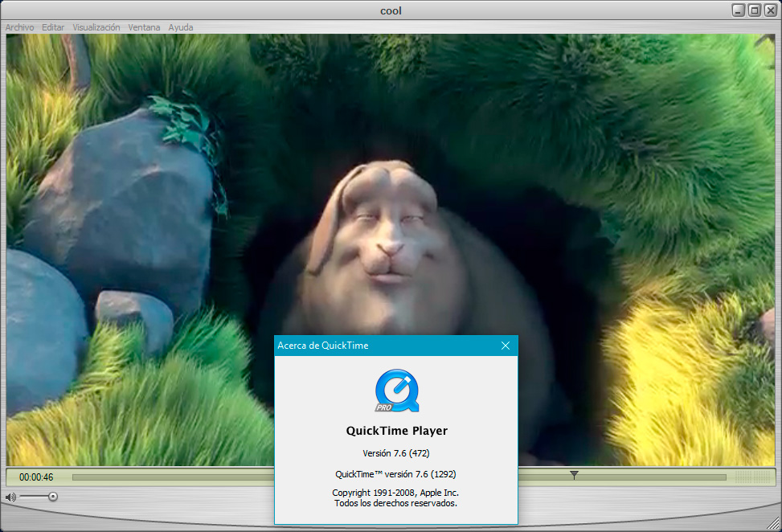This screenshot has height=532, width=782.
Task: Click the Versión 7.6 (472) text
Action: 395,452
